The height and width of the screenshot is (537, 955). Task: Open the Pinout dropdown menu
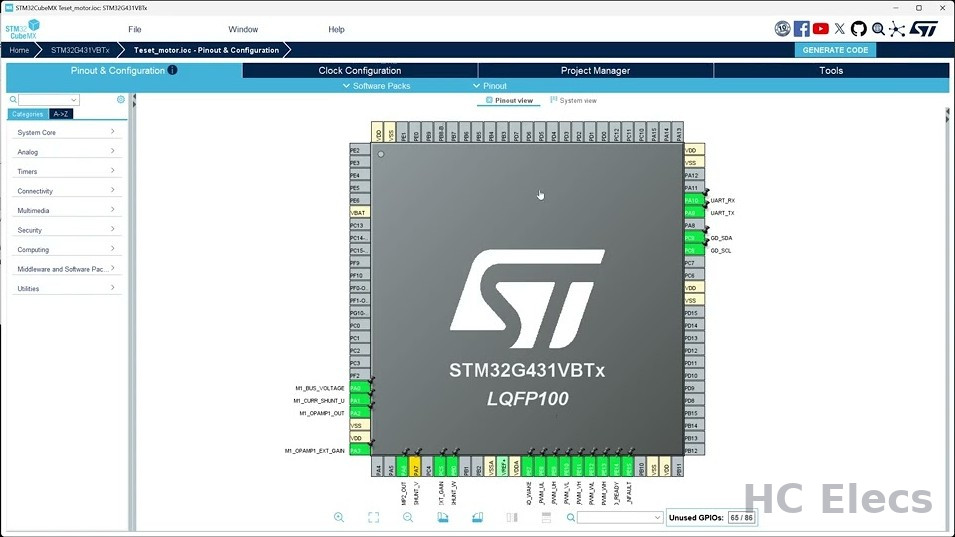click(x=490, y=86)
